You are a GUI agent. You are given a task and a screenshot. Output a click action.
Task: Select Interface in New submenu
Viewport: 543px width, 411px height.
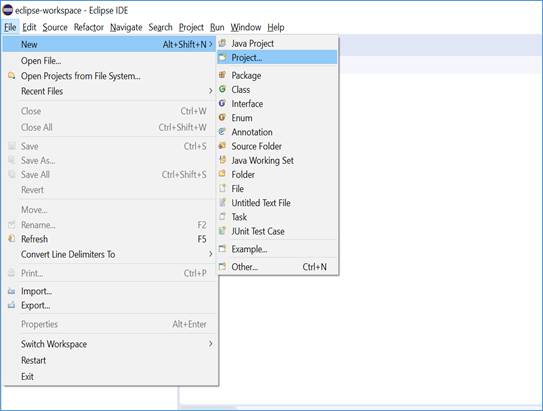click(x=277, y=104)
